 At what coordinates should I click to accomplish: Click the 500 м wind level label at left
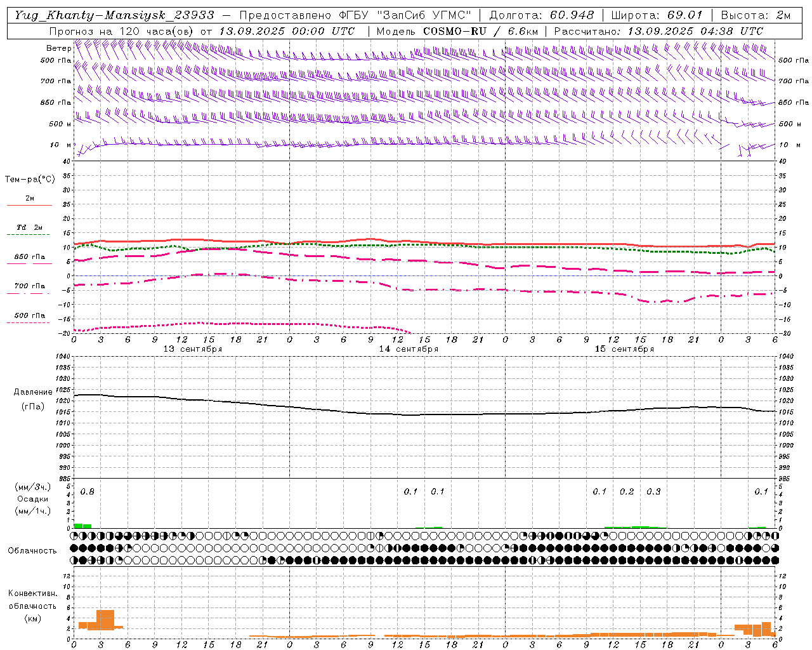(60, 124)
